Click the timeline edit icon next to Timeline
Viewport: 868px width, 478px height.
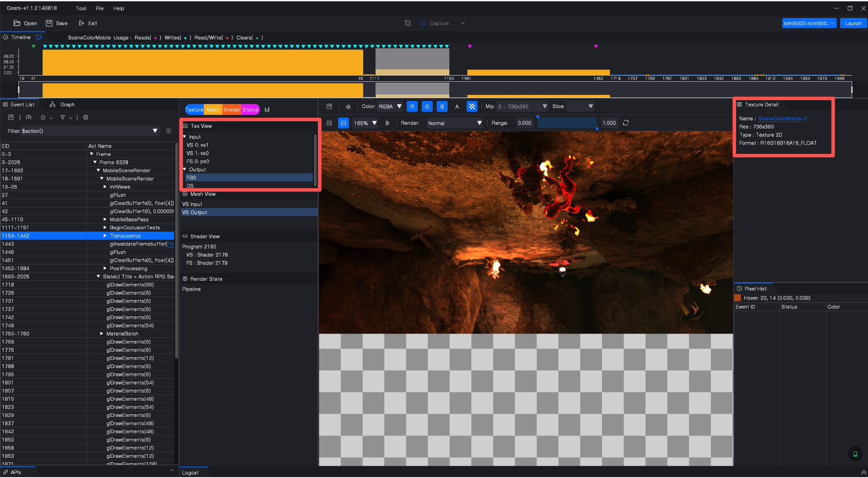coord(39,37)
